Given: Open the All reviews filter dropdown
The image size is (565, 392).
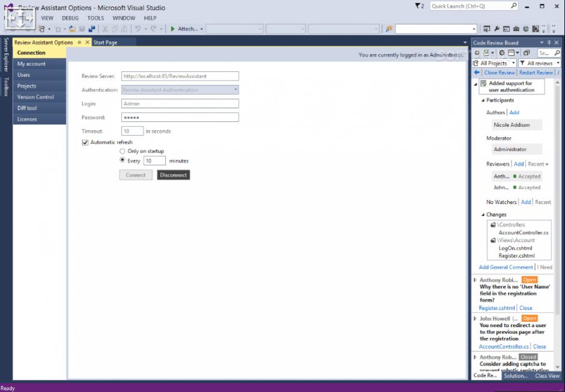Looking at the screenshot, I should pos(540,63).
